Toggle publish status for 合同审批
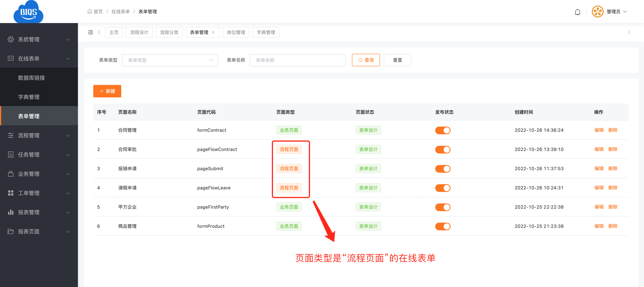644x287 pixels. pos(443,150)
